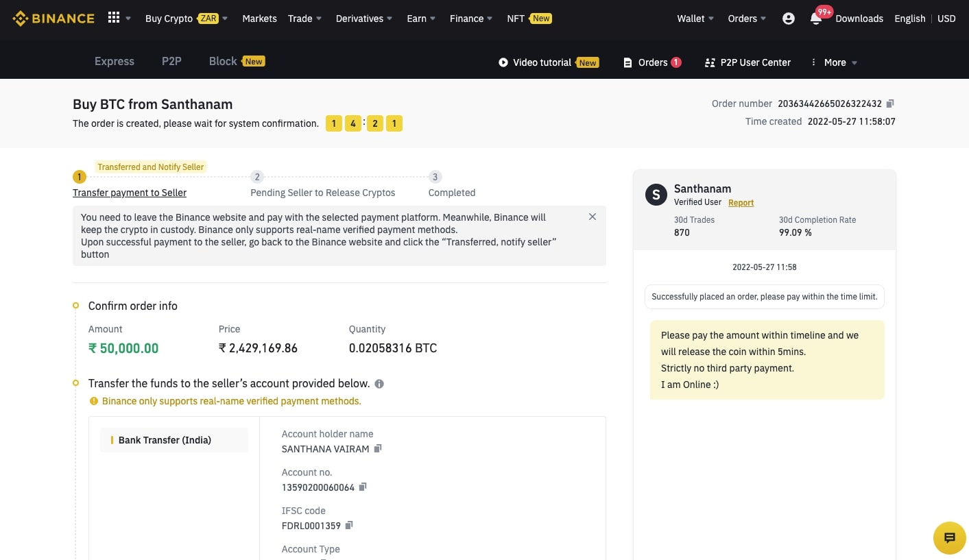Close the payment instructions notice
Viewport: 969px width, 560px height.
(x=593, y=217)
